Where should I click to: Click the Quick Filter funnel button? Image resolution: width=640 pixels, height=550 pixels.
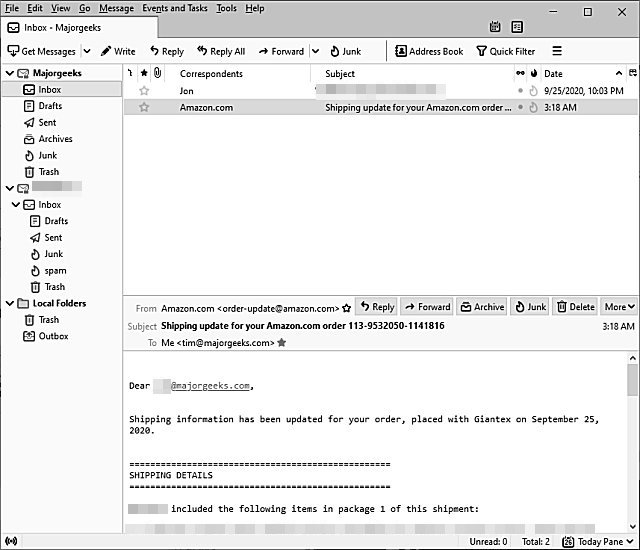[x=505, y=51]
